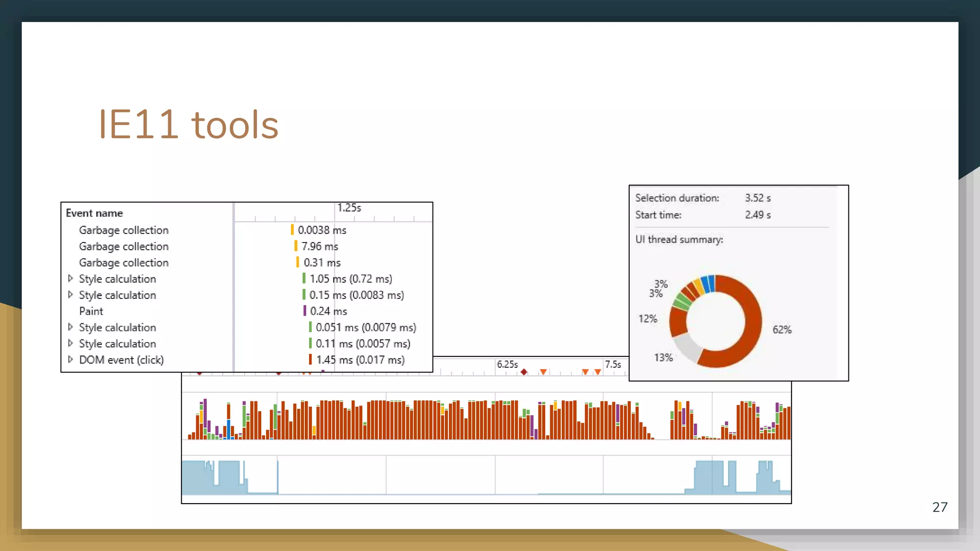Click the 0.15 ms (0.0083 ms) duration value
980x551 pixels.
coord(356,295)
